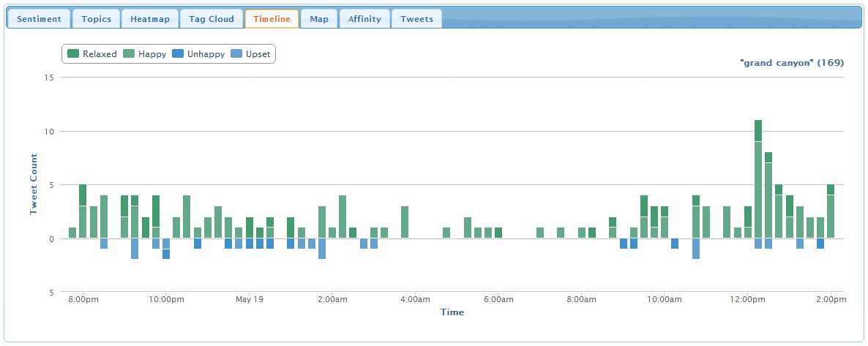Viewport: 868px width, 346px height.
Task: Click the Happy legend color swatch
Action: pos(129,53)
